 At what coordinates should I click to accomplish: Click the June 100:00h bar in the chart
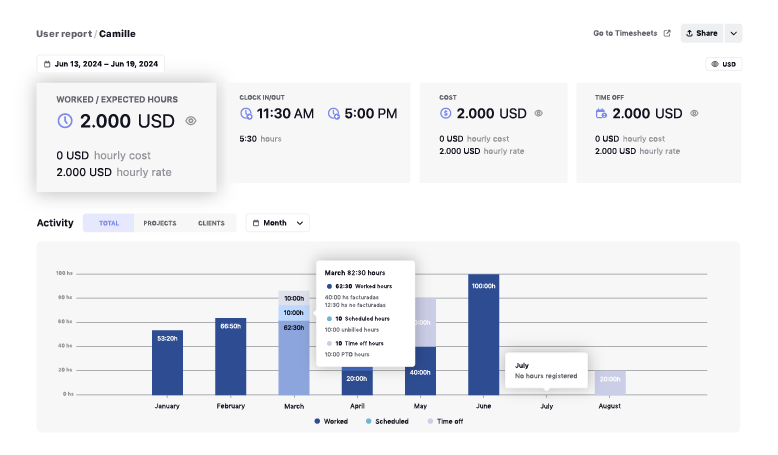(483, 335)
